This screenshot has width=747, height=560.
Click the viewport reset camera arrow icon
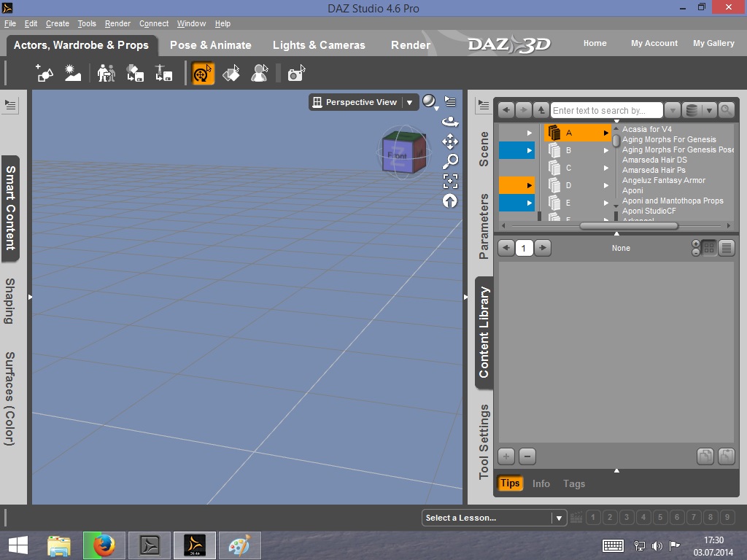(x=450, y=201)
